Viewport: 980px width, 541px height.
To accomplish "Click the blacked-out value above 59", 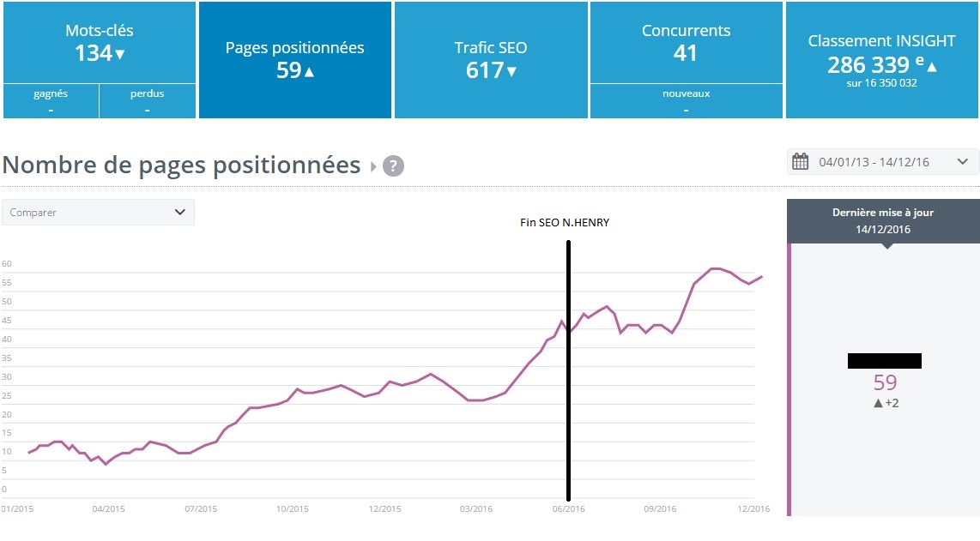I will [884, 360].
